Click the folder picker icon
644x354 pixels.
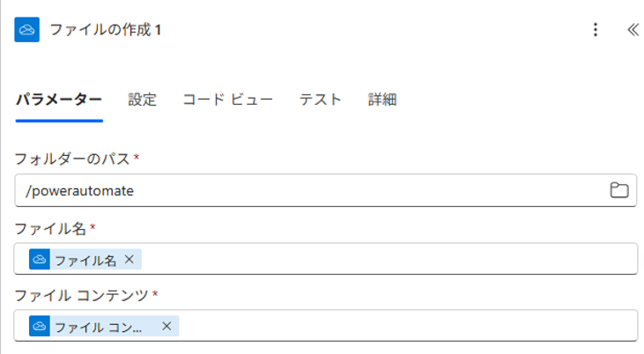click(618, 190)
